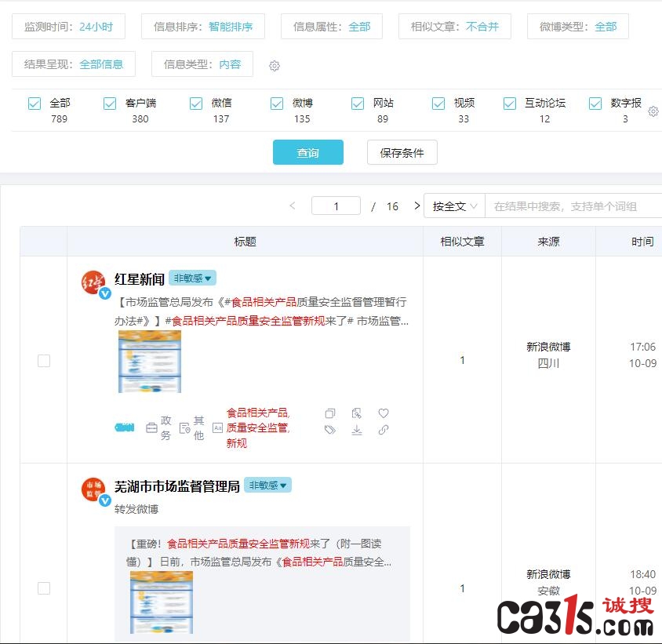Click the 查询 button
This screenshot has width=662, height=644.
[x=308, y=152]
